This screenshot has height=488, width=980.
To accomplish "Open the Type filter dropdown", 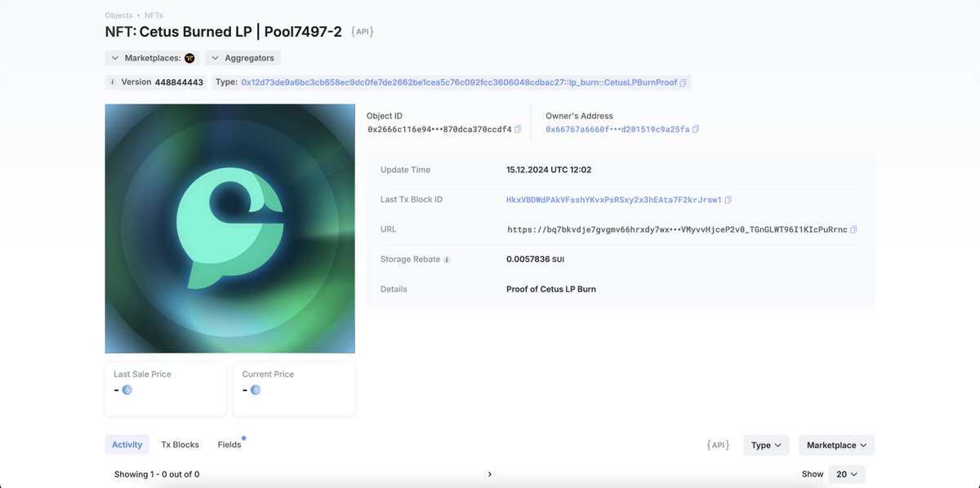I will (x=766, y=445).
